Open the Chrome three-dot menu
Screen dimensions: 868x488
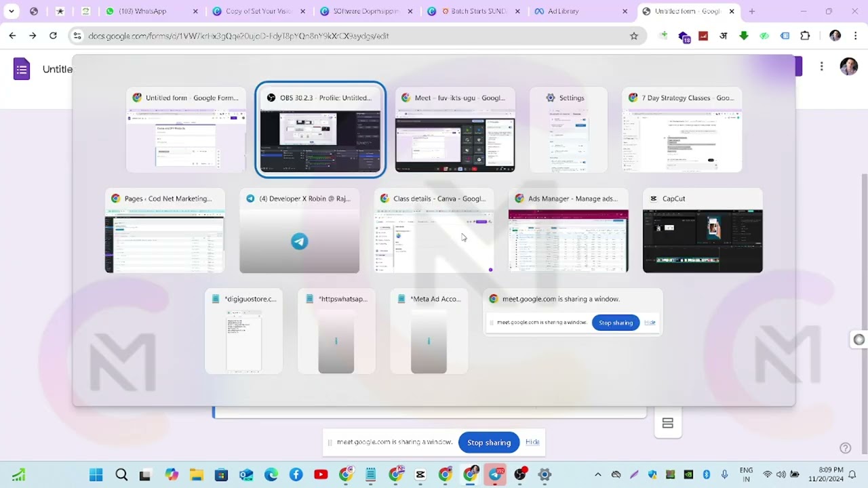click(854, 36)
